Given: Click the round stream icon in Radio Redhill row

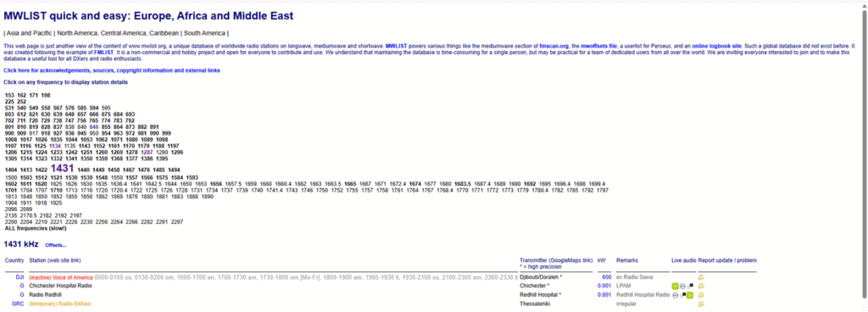Looking at the screenshot, I should 676,295.
